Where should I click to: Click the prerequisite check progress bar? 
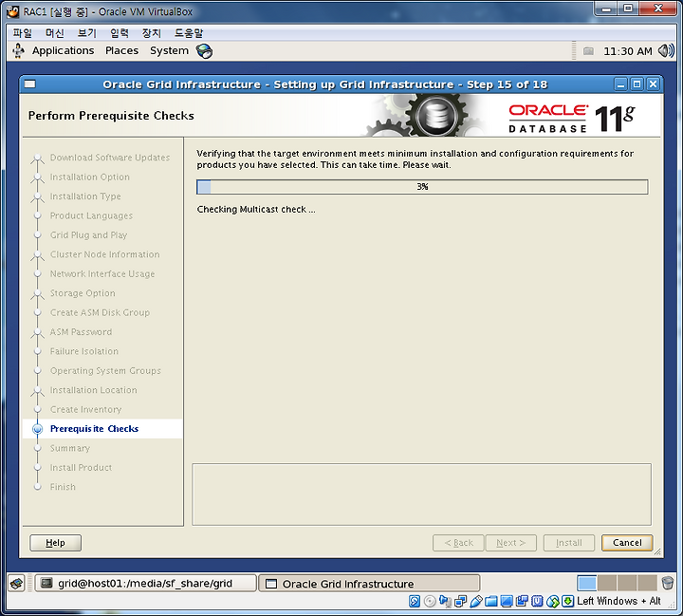click(422, 187)
